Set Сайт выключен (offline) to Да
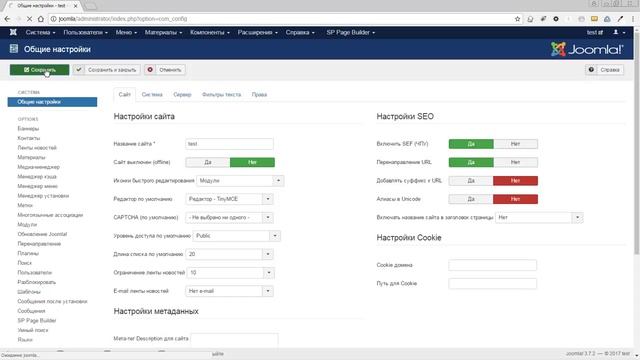 [208, 162]
